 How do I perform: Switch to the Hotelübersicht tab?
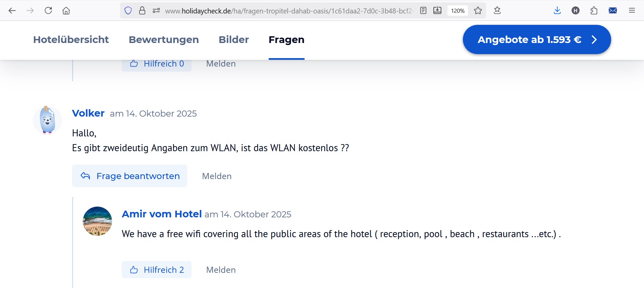71,40
